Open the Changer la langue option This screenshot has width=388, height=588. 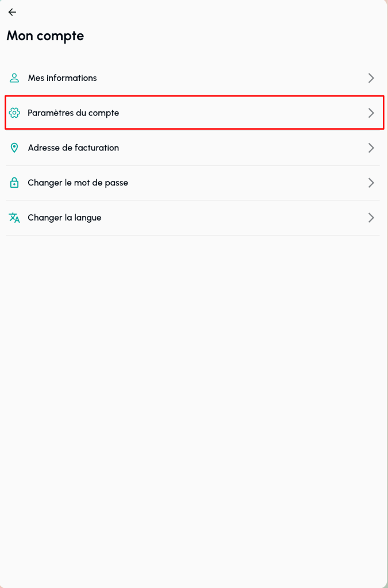click(64, 218)
